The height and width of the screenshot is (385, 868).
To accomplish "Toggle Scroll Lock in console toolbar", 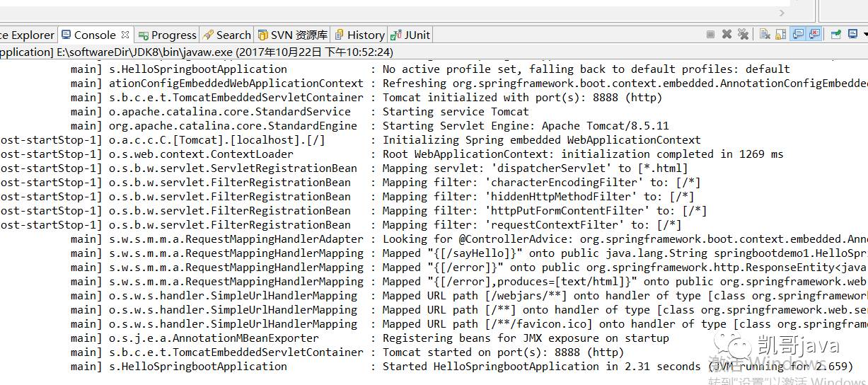I will point(781,34).
